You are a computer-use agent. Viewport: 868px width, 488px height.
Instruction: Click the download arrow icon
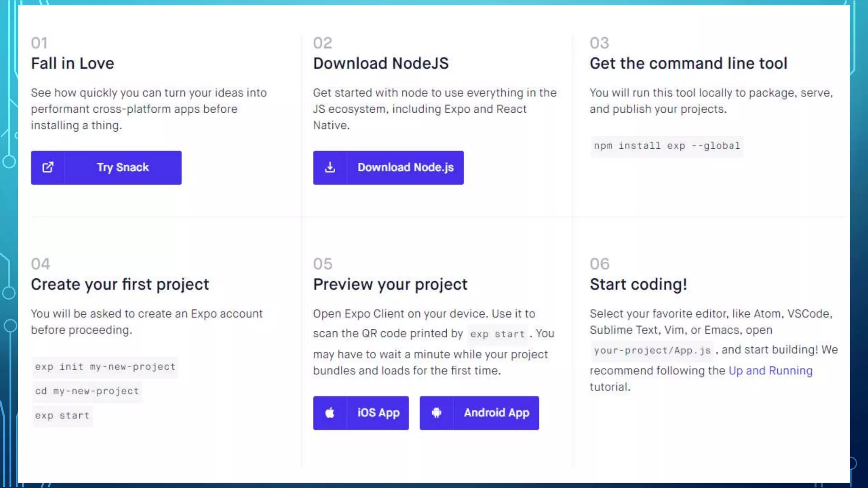coord(330,167)
